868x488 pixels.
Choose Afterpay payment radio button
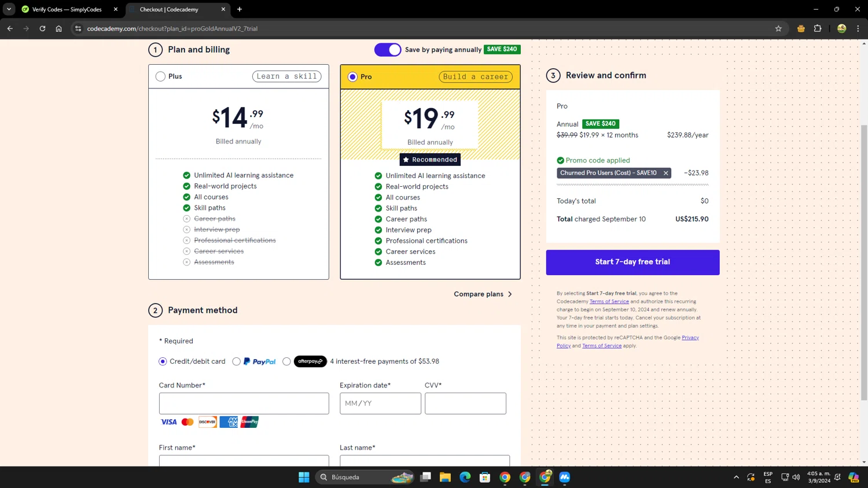pyautogui.click(x=286, y=361)
